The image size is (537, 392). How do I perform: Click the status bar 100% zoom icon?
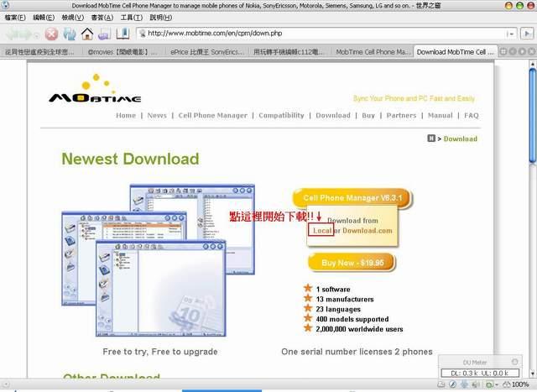click(x=517, y=384)
